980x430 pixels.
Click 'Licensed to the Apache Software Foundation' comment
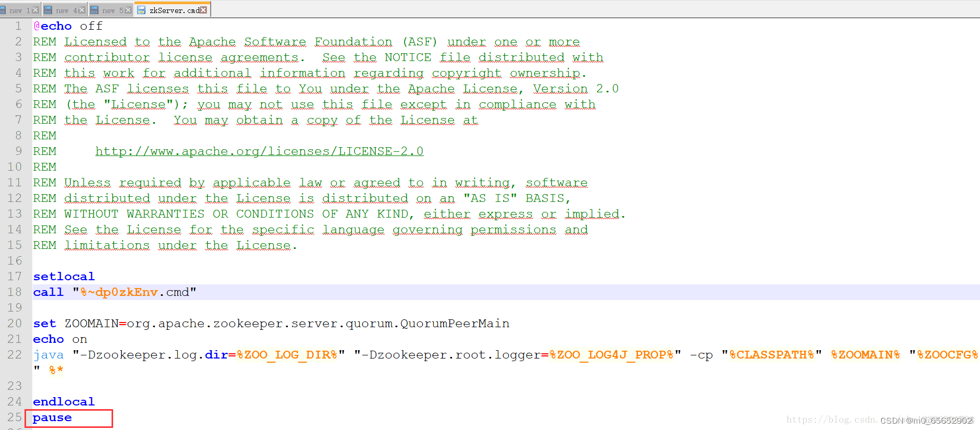(228, 42)
